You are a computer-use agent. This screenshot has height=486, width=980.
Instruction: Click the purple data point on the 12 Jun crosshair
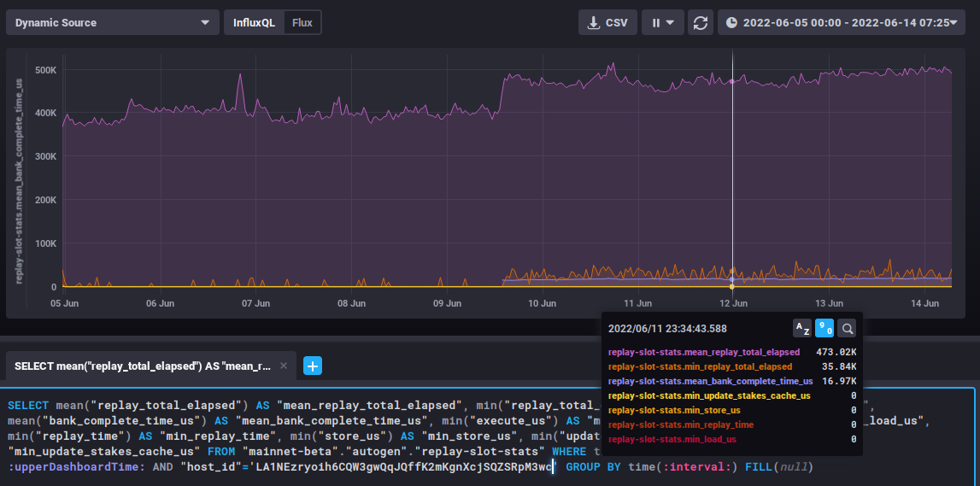point(732,81)
